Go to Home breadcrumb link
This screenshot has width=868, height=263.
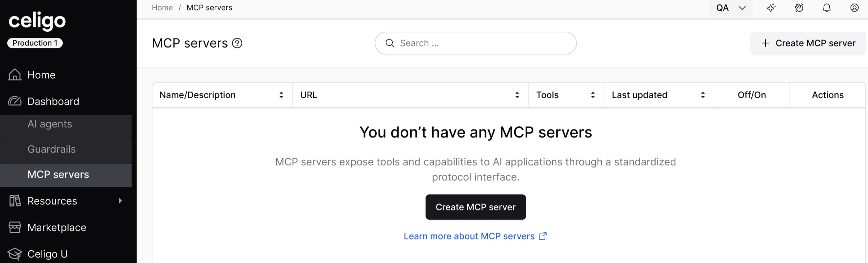click(x=162, y=7)
